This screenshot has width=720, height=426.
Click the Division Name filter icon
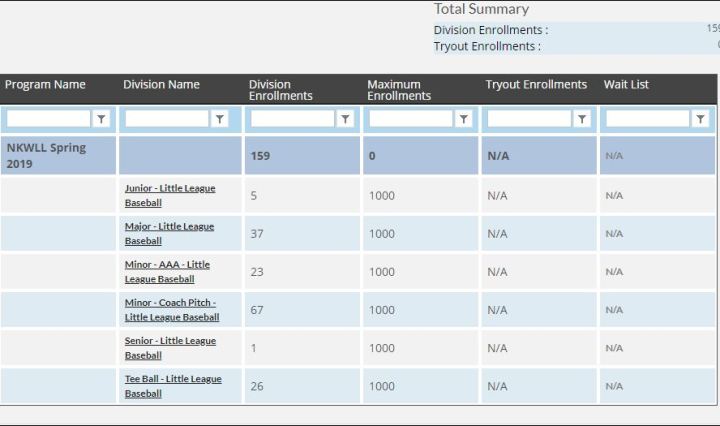220,119
